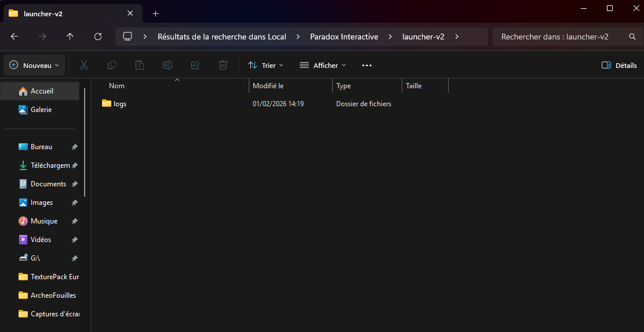Open Galerie in the sidebar
This screenshot has height=332, width=644.
point(40,110)
